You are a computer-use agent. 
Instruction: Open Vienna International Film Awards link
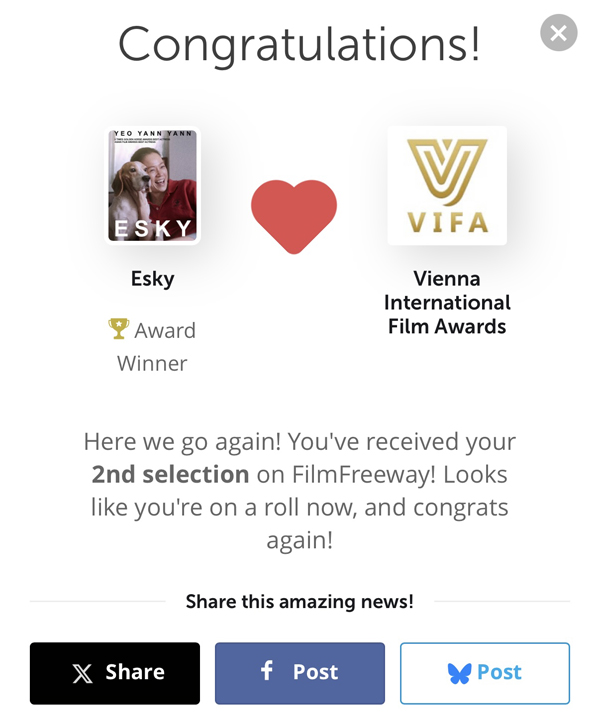point(447,302)
